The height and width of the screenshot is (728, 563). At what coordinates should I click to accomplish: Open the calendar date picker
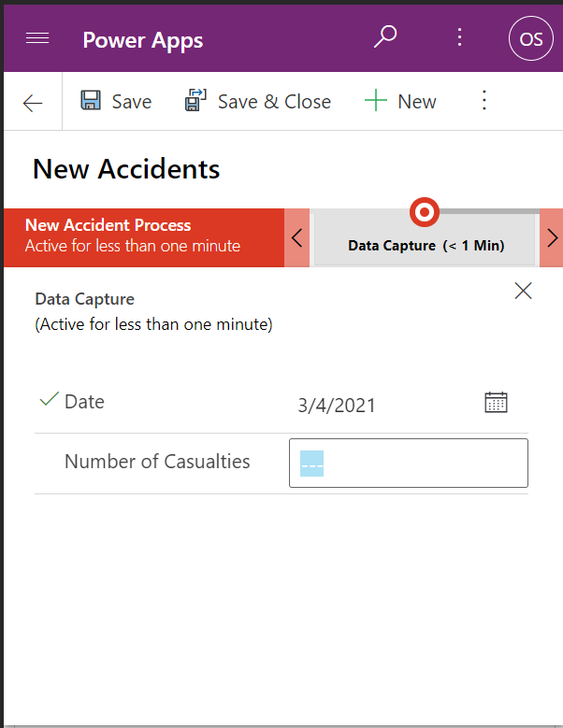pyautogui.click(x=496, y=402)
